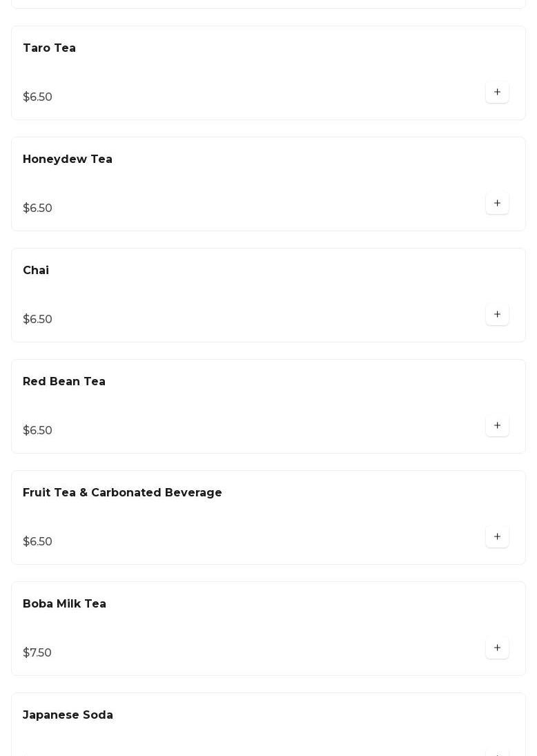Click the $6.50 price under Taro Tea
Image resolution: width=537 pixels, height=756 pixels.
click(37, 97)
